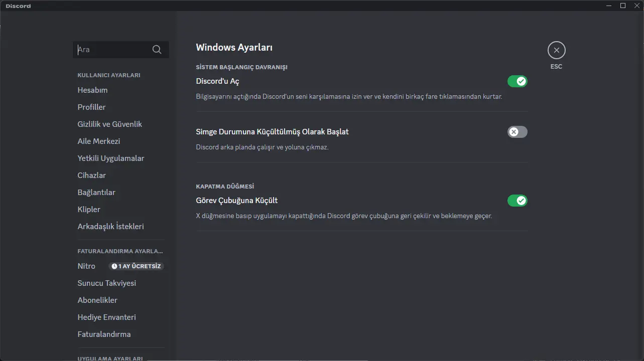Click 'X düğmesine basıp uygulamayı' description text
644x361 pixels.
pos(344,216)
